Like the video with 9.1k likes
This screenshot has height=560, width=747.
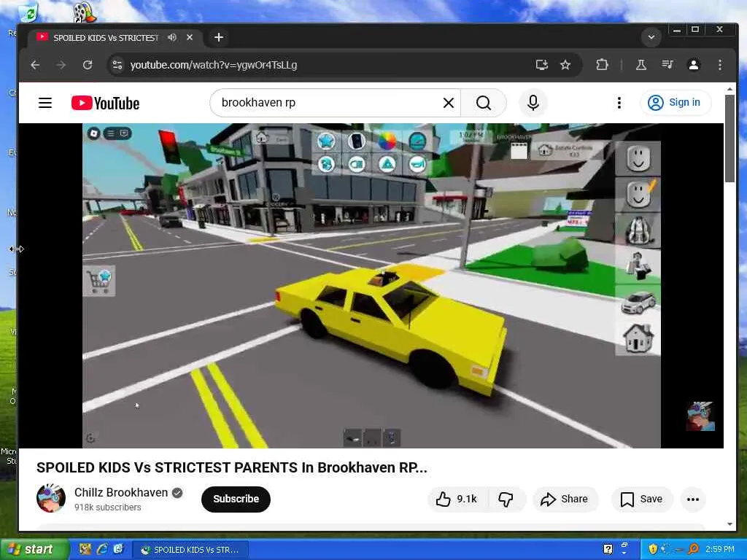coord(457,499)
